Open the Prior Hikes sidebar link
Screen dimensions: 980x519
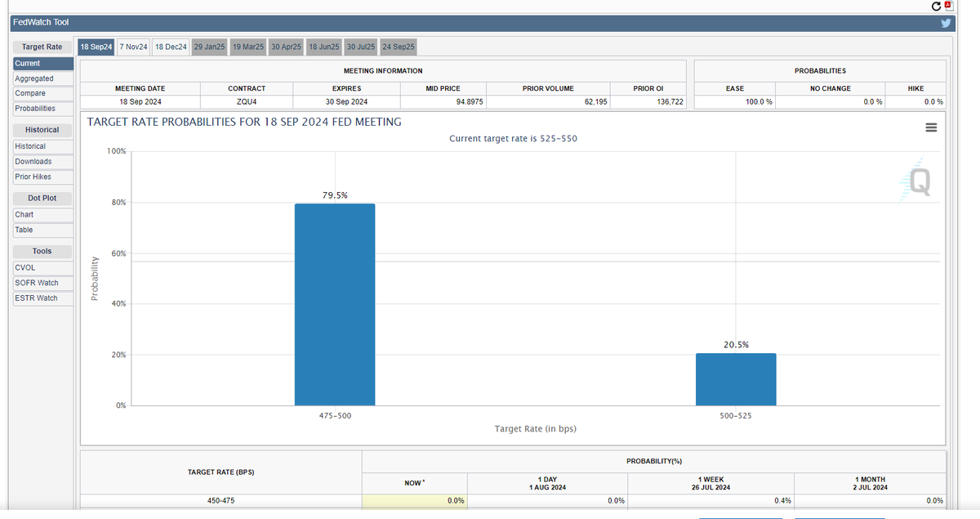pyautogui.click(x=43, y=177)
